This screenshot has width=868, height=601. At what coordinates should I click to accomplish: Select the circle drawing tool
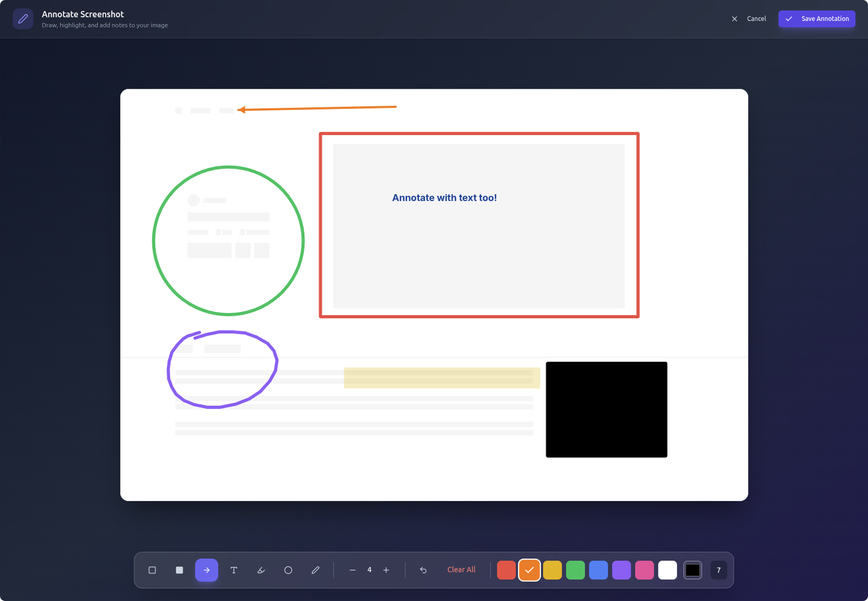pos(288,570)
